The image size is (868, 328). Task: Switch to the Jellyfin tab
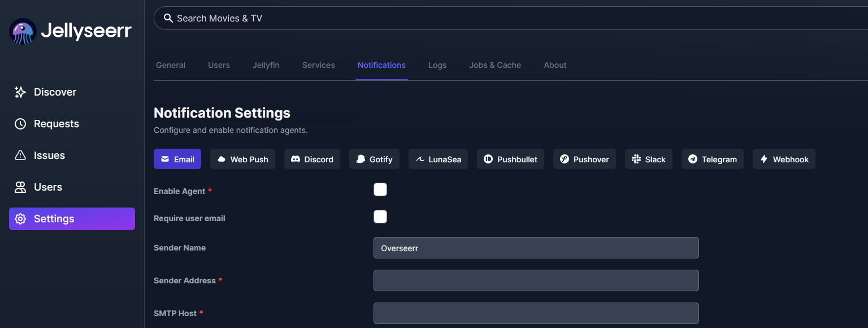coord(266,65)
